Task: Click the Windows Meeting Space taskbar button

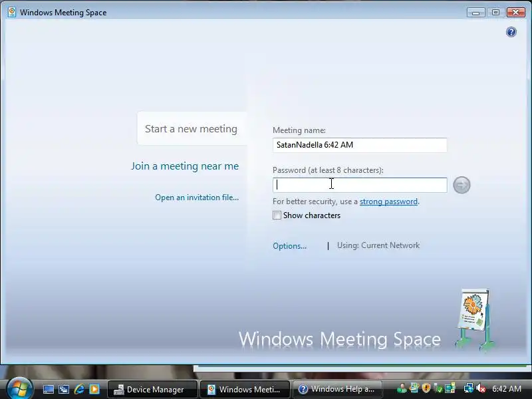Action: coord(245,389)
